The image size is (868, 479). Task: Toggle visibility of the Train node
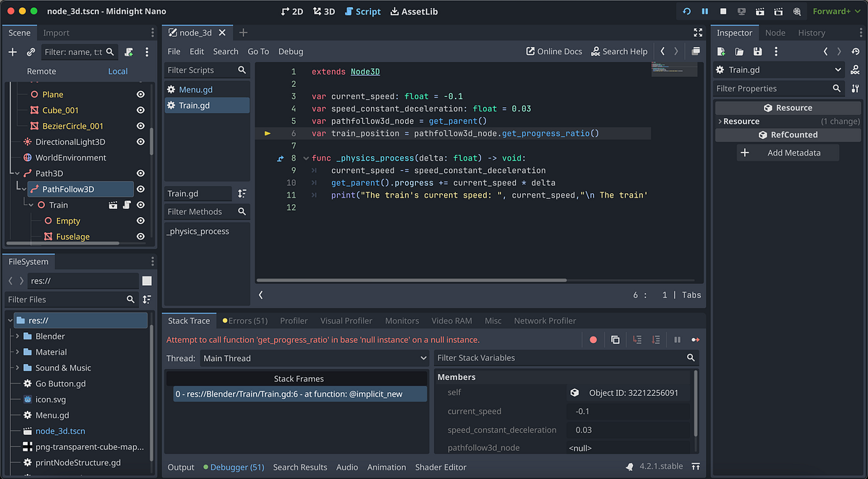tap(140, 205)
